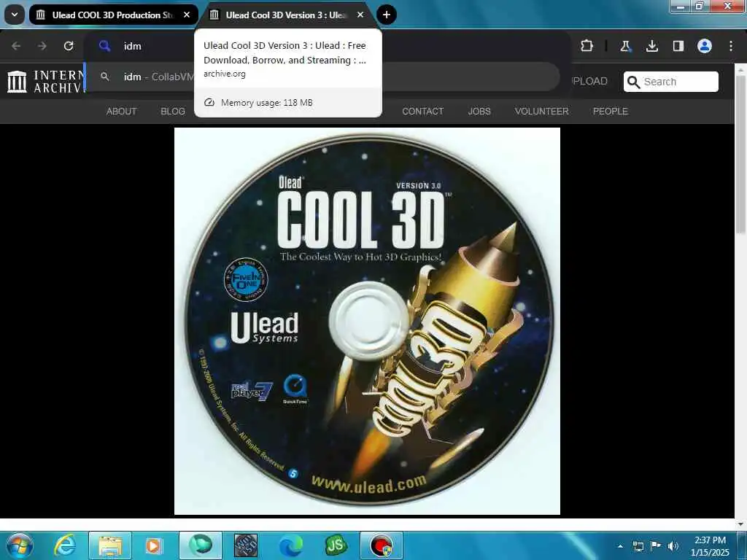Launch Internet Explorer from taskbar
Viewport: 747px width, 560px height.
65,545
